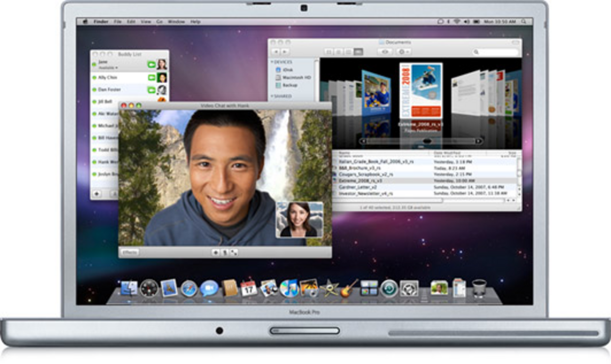Launch Time Machine from the Dock
Image resolution: width=611 pixels, height=364 pixels.
coord(389,287)
